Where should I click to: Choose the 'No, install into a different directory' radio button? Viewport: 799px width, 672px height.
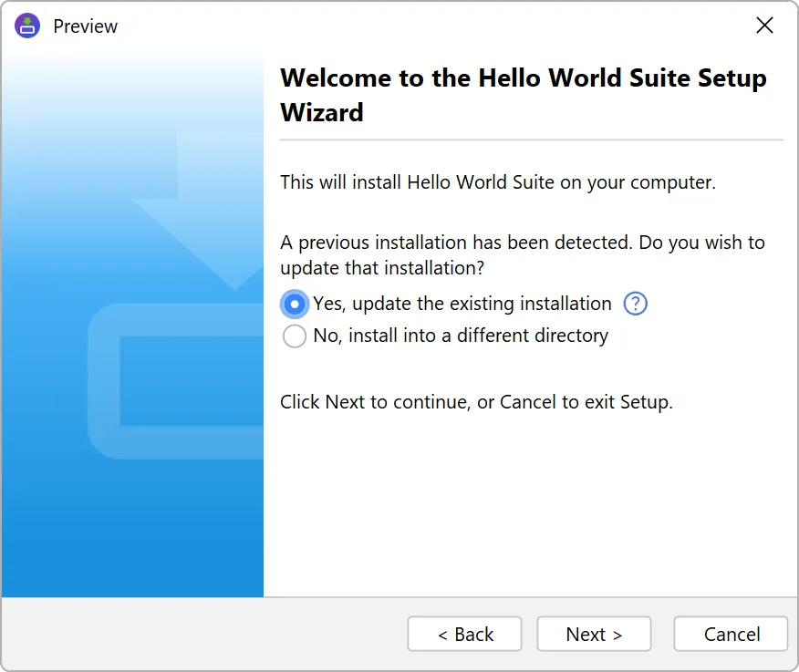click(x=295, y=336)
